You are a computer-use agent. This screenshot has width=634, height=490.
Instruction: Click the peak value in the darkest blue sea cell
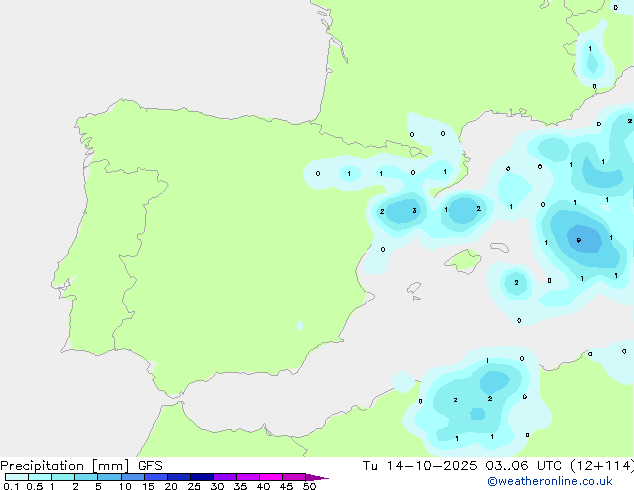pyautogui.click(x=579, y=240)
